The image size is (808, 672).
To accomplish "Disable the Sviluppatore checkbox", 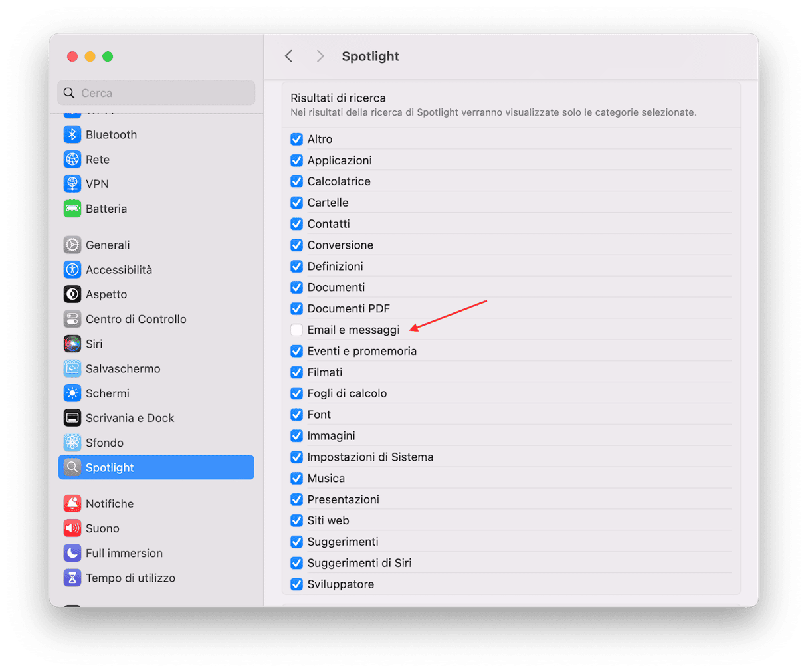I will coord(297,584).
